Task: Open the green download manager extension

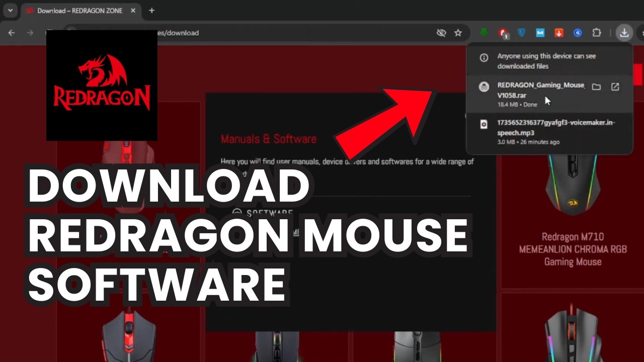Action: coord(484,33)
